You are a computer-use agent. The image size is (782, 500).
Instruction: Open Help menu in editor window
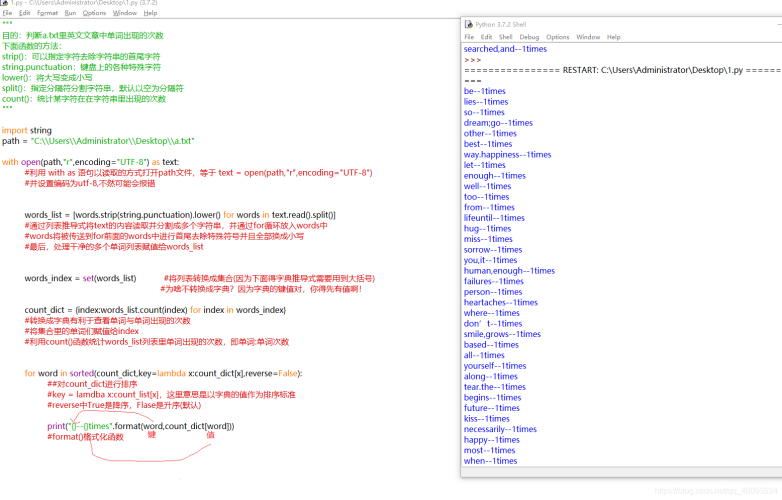[x=150, y=13]
